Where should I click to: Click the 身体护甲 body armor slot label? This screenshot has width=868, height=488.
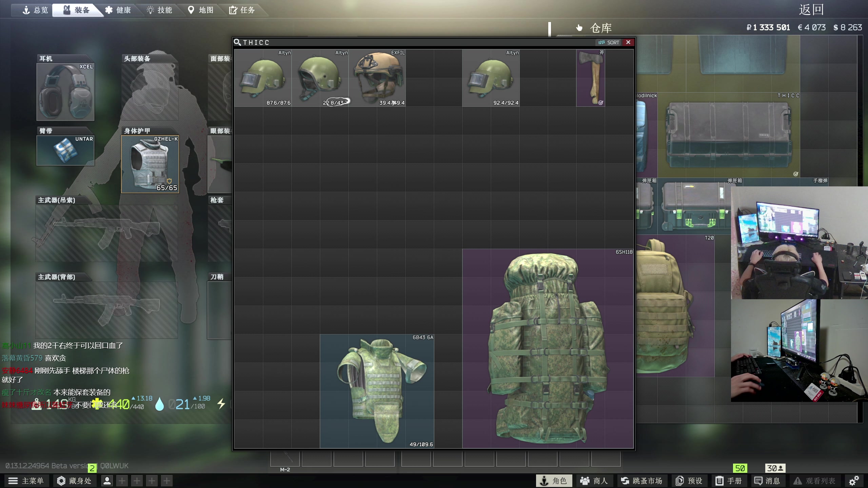pyautogui.click(x=137, y=131)
